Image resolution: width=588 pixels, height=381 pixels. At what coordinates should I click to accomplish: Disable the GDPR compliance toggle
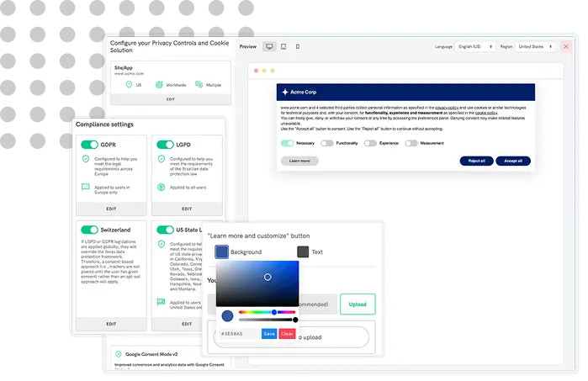(89, 145)
